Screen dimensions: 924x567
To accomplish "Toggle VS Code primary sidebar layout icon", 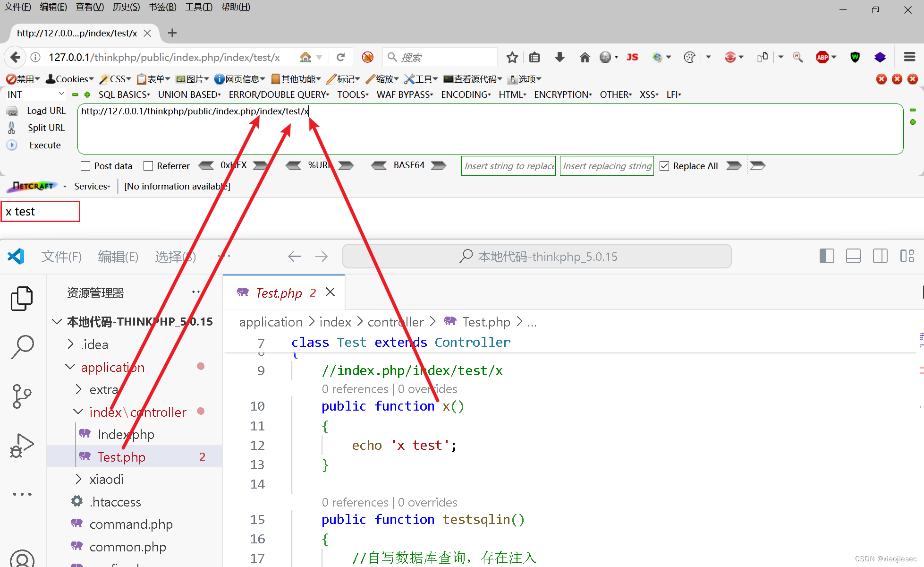I will point(826,256).
